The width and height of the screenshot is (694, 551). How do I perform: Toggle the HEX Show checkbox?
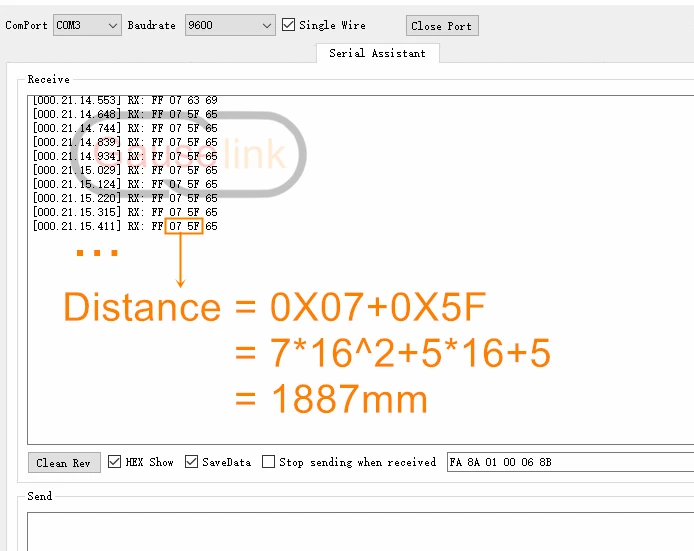(x=114, y=462)
